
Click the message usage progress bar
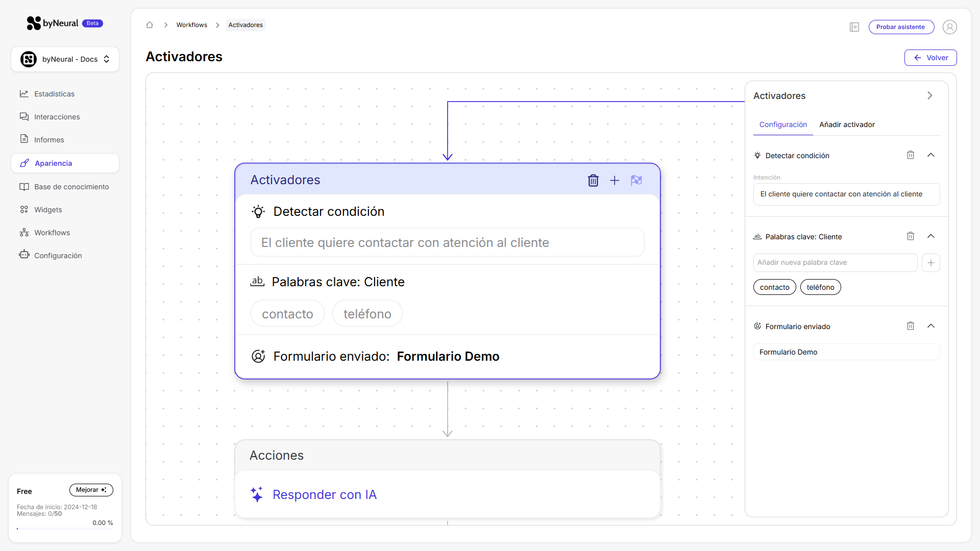(65, 529)
